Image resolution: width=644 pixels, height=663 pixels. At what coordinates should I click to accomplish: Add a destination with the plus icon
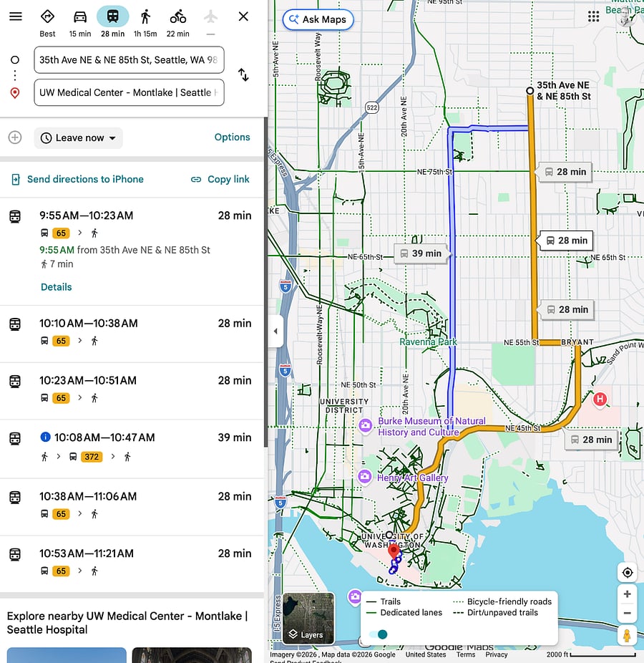tap(15, 137)
